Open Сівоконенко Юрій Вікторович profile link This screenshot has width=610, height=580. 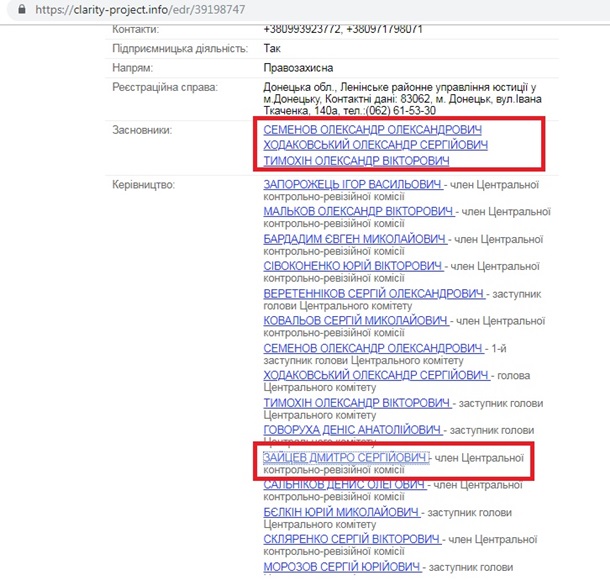click(353, 267)
